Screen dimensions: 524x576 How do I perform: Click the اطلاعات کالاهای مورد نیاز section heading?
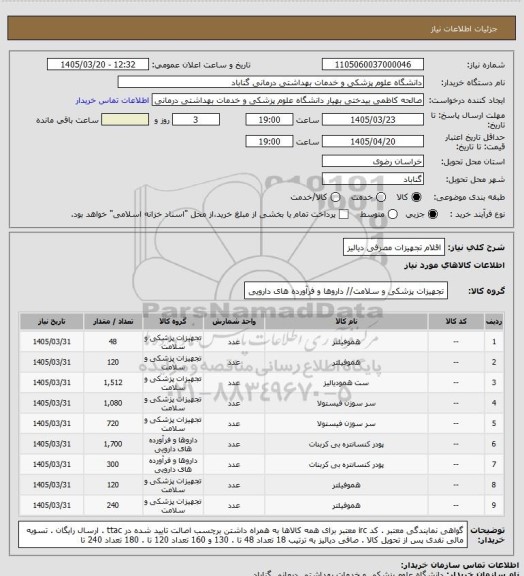point(454,265)
